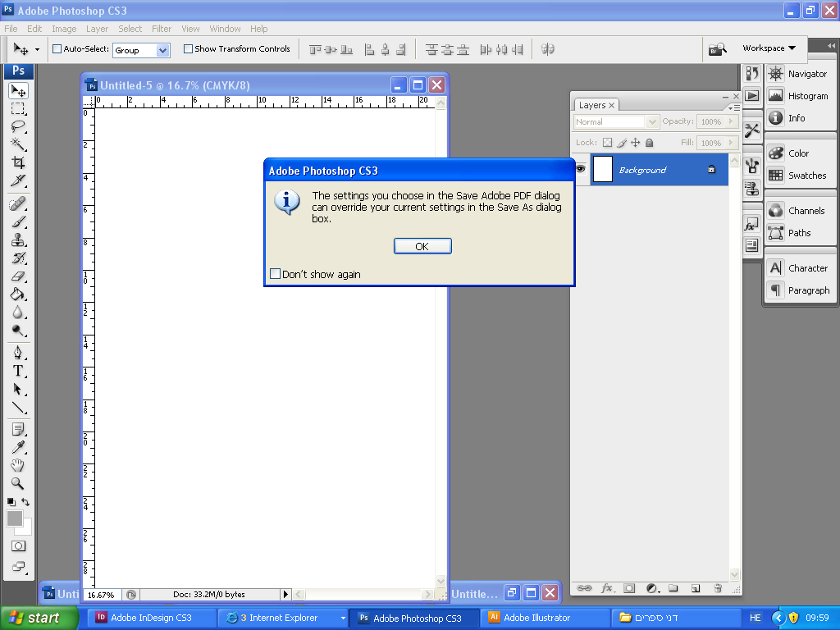Open the File menu

click(11, 29)
